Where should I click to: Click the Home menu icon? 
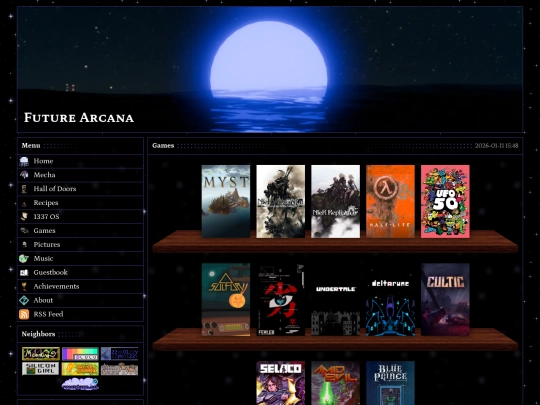pos(24,161)
